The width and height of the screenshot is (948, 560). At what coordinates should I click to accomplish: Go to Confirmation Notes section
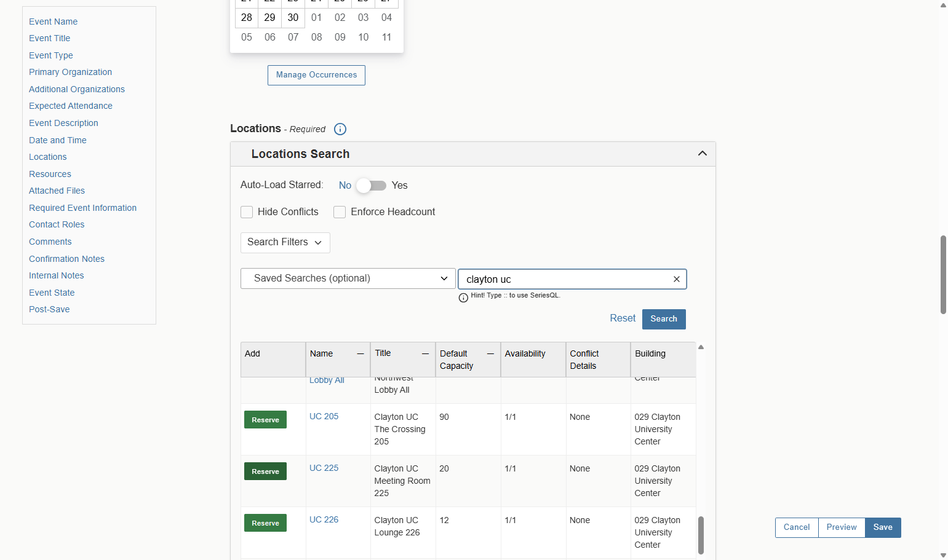[66, 259]
